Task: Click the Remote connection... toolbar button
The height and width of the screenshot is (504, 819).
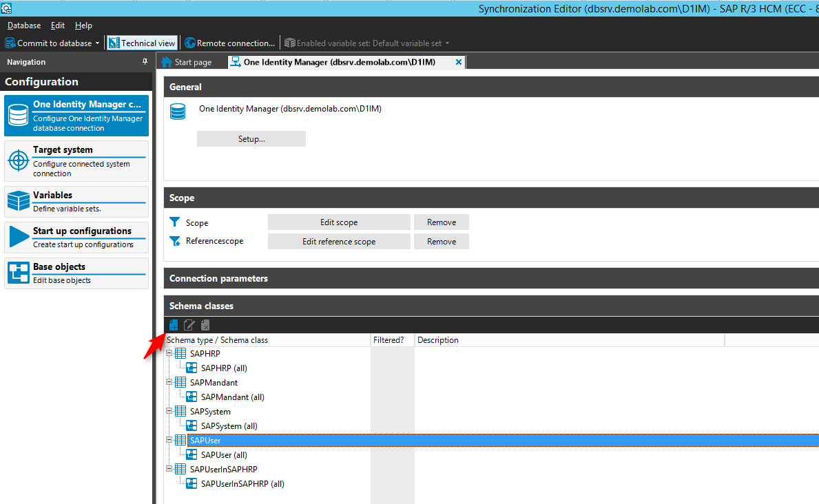Action: point(230,43)
